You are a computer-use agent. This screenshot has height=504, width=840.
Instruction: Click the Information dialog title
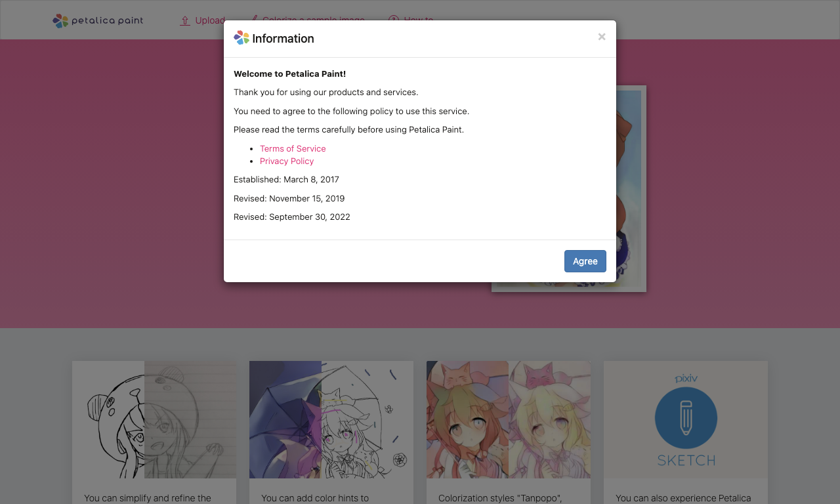tap(283, 39)
